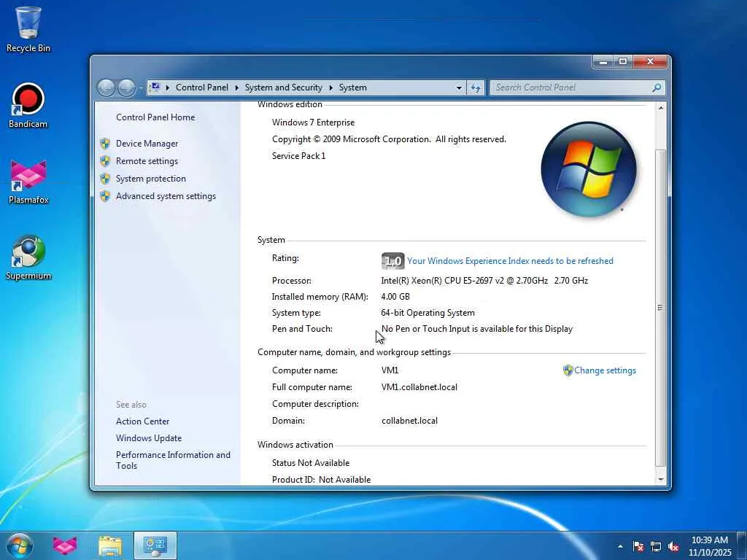
Task: Click the Forward navigation button
Action: click(x=126, y=87)
